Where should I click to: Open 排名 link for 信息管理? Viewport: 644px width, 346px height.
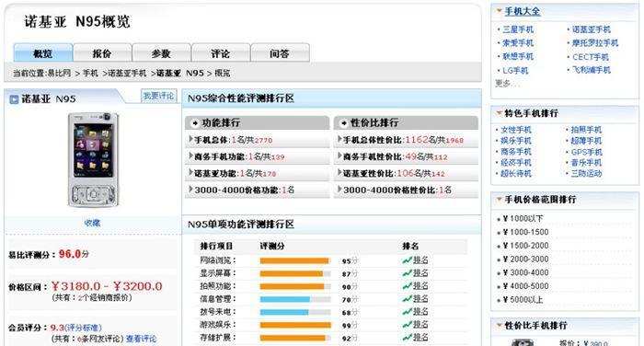coord(420,299)
